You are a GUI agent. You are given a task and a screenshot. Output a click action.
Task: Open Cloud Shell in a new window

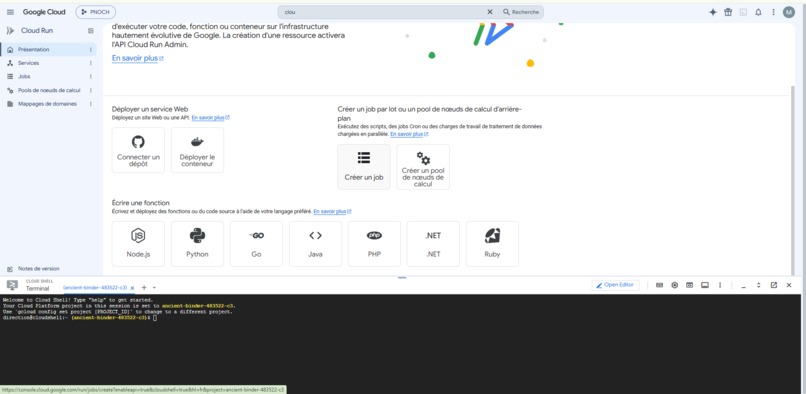(774, 285)
